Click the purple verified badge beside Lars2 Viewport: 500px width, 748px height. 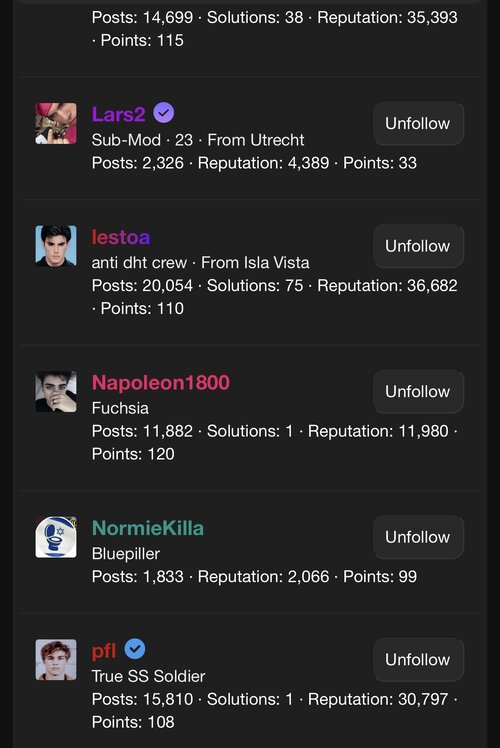[164, 113]
